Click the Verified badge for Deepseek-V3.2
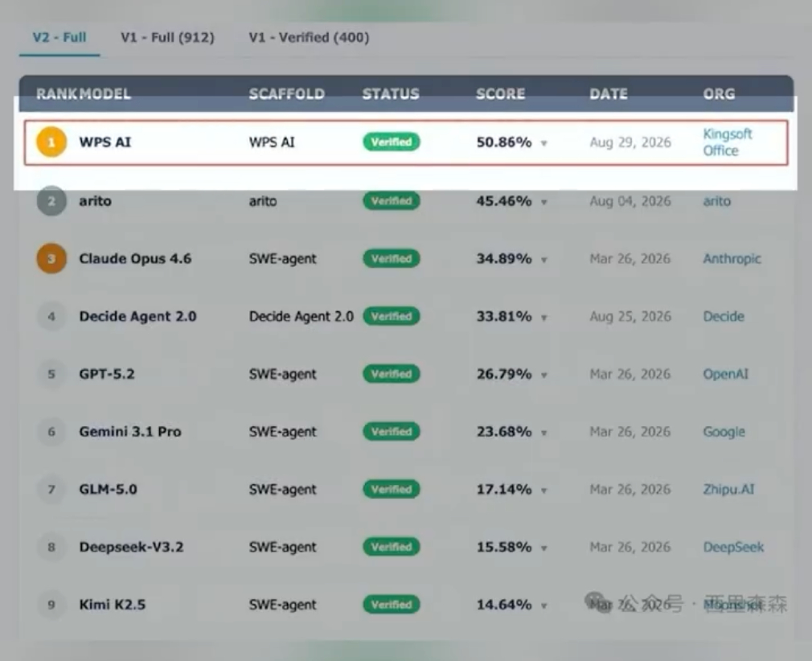 click(392, 547)
